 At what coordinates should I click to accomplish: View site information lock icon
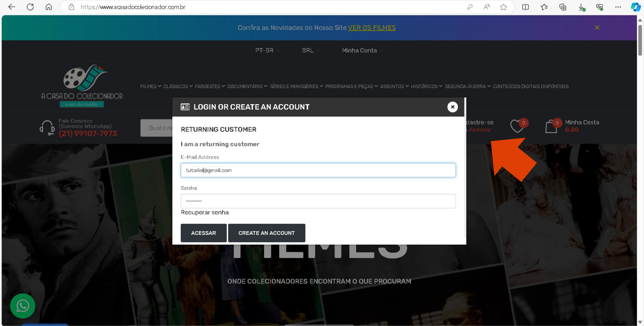click(x=71, y=7)
